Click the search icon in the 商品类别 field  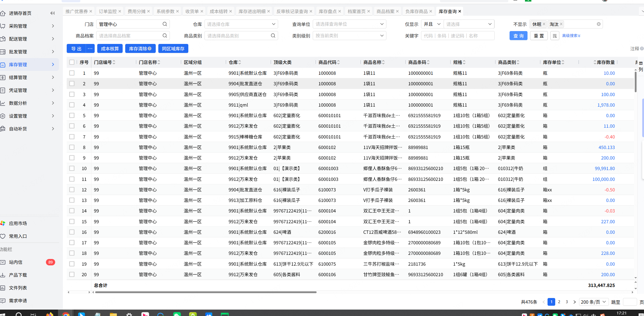pos(273,36)
